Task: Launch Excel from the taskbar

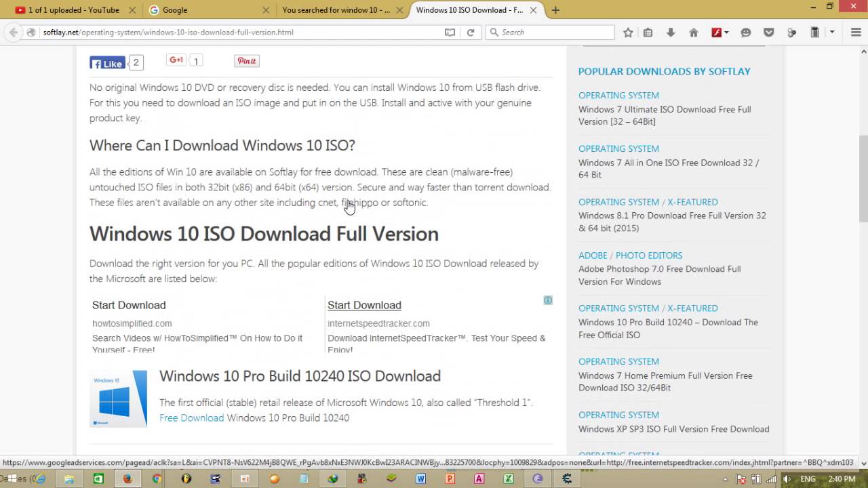Action: [x=508, y=479]
